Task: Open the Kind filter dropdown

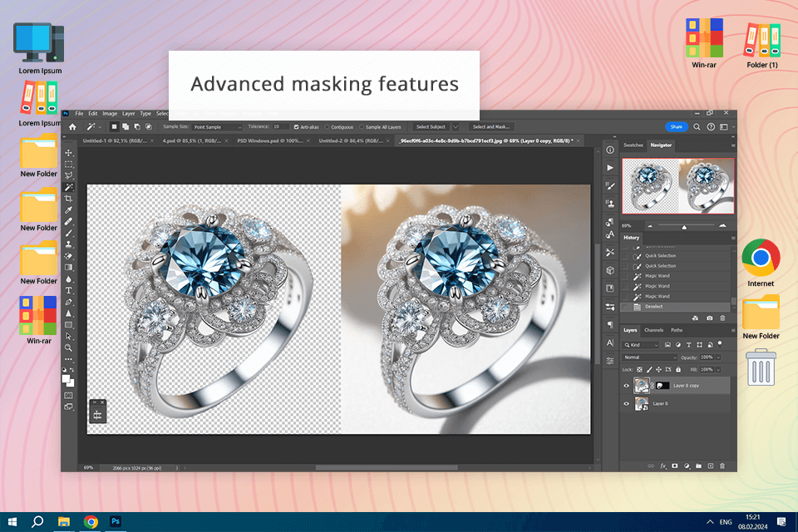Action: pos(641,345)
